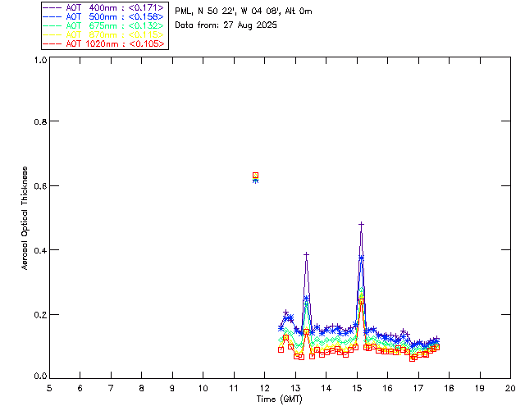The height and width of the screenshot is (420, 525).
Task: Click the Data from 27 Aug 2025 text
Action: (226, 25)
